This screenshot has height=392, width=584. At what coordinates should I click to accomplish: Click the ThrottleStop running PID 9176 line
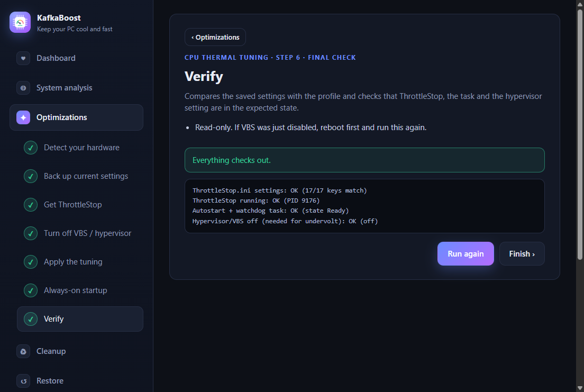click(256, 200)
